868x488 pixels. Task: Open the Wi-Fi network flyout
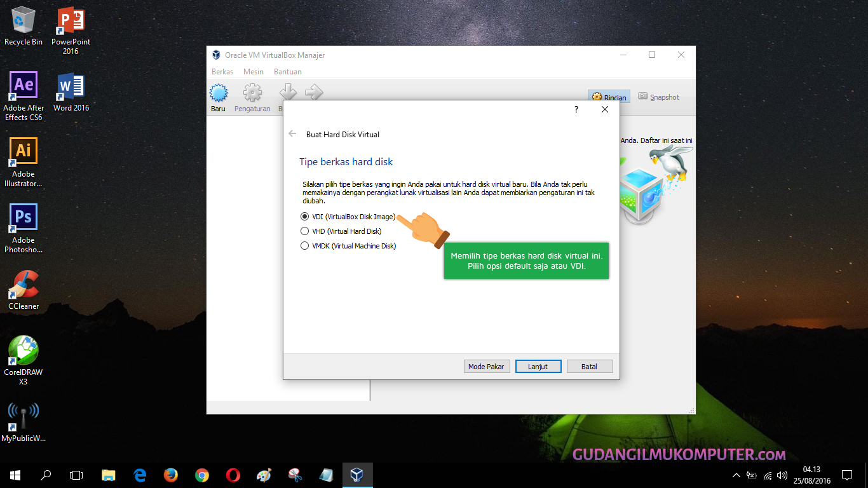point(768,475)
